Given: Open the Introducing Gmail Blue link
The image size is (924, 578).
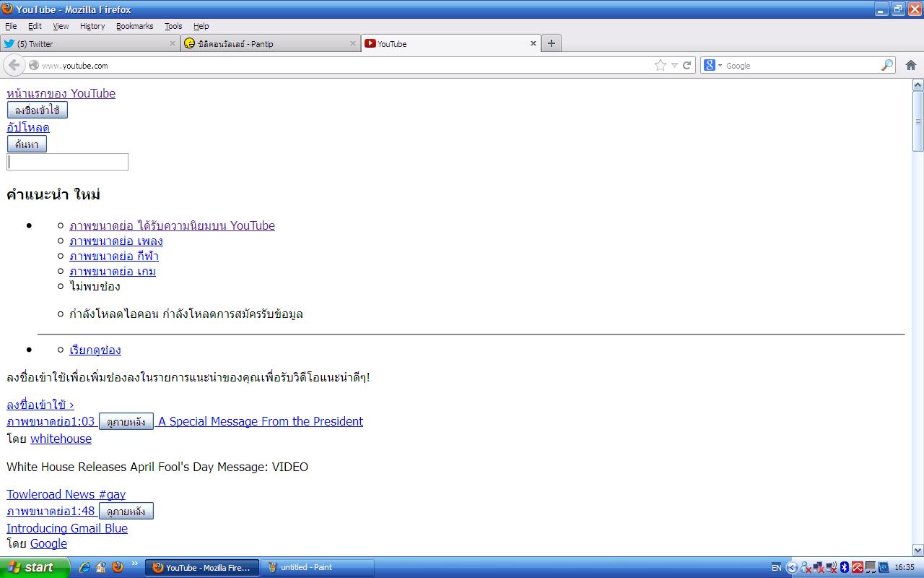Looking at the screenshot, I should coord(67,528).
